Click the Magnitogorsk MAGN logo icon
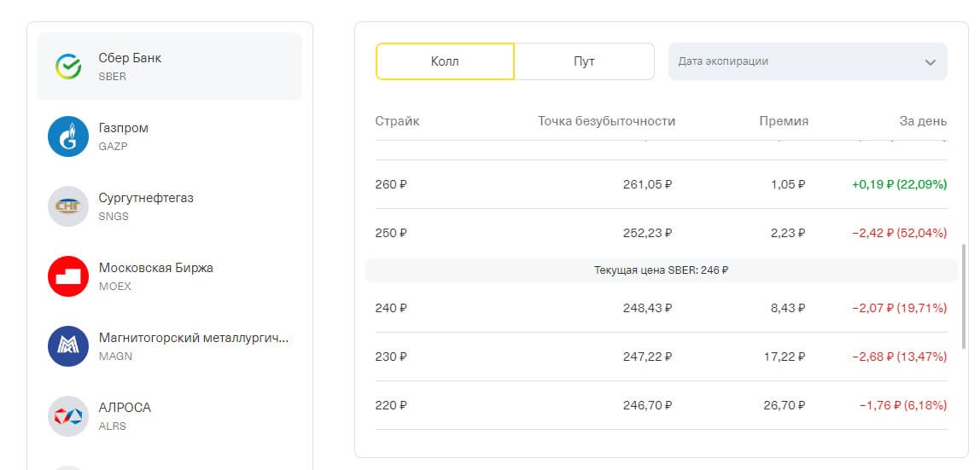The width and height of the screenshot is (980, 470). (68, 346)
